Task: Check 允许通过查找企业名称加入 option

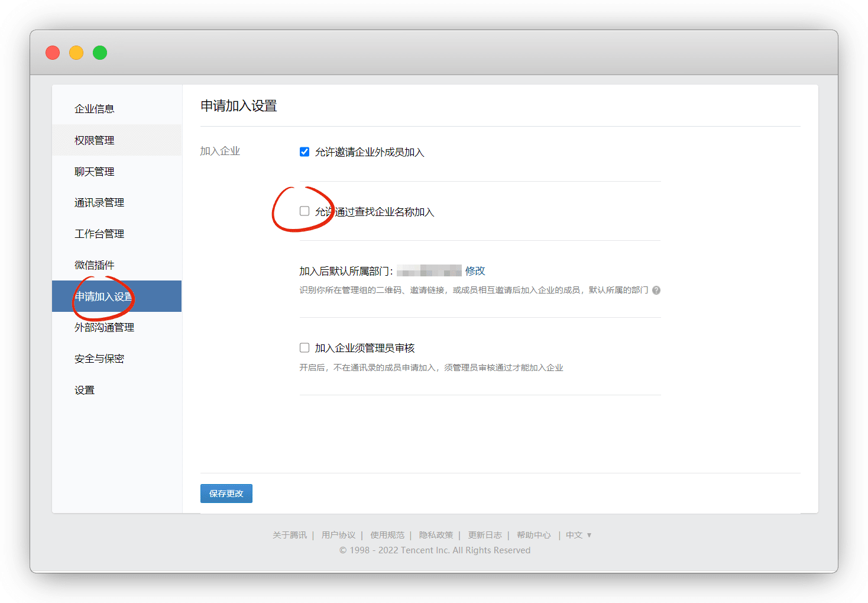Action: point(305,211)
